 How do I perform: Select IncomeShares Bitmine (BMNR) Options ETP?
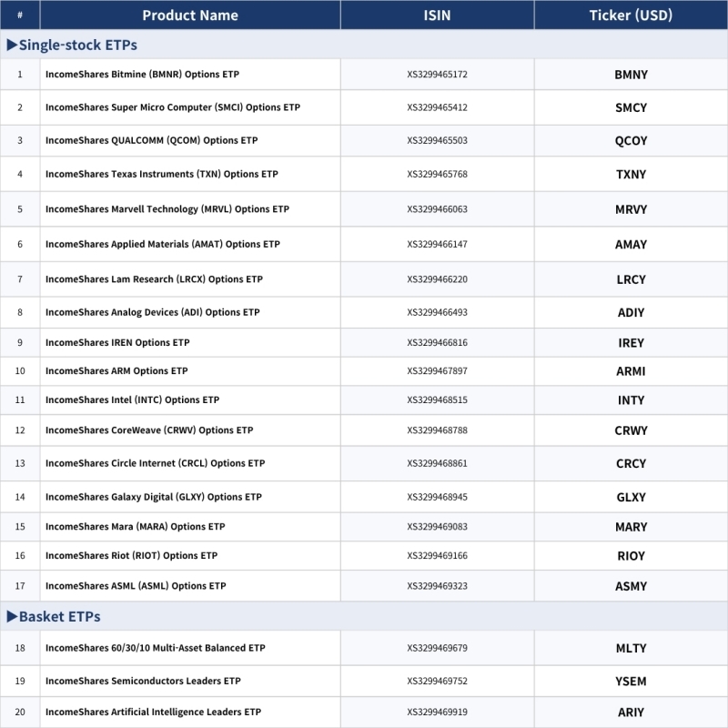(x=142, y=75)
